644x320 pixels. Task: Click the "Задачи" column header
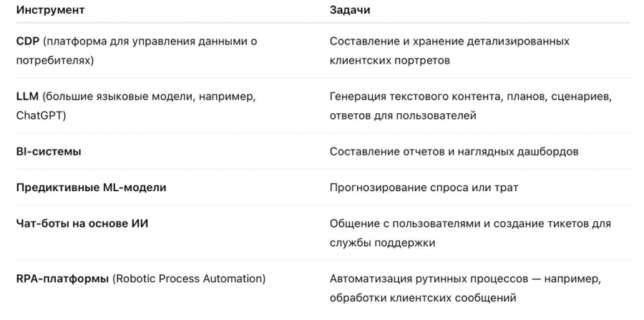[x=350, y=11]
